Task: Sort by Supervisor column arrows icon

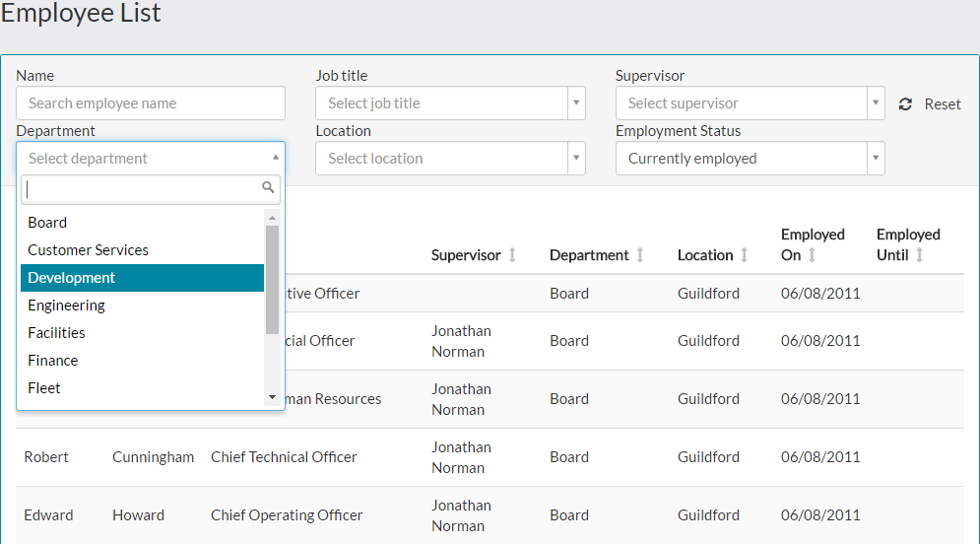Action: click(x=512, y=255)
